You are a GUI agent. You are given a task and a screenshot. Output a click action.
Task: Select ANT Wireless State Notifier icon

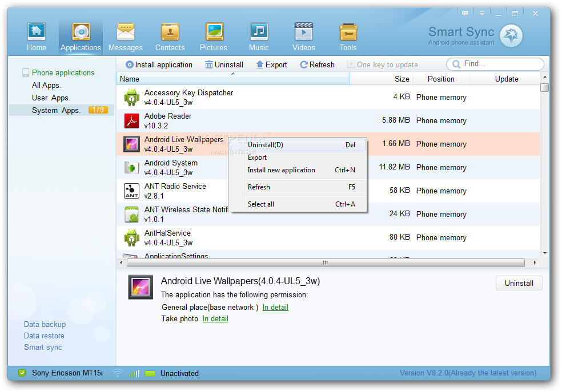click(x=131, y=214)
